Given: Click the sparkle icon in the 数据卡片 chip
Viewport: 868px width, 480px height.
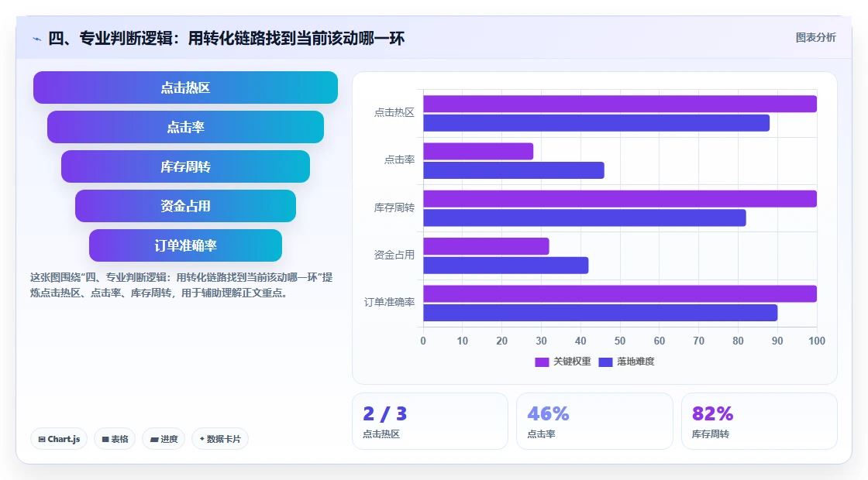Looking at the screenshot, I should (x=202, y=439).
